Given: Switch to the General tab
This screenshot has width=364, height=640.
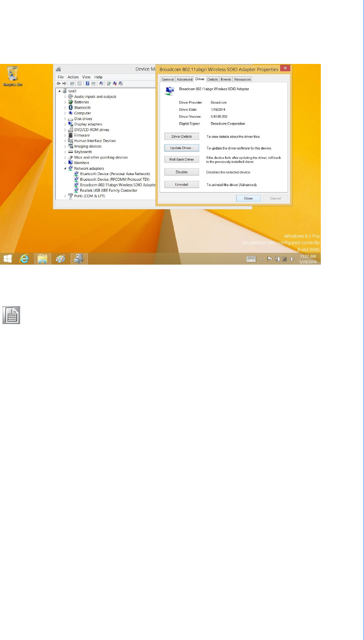Looking at the screenshot, I should (x=168, y=79).
